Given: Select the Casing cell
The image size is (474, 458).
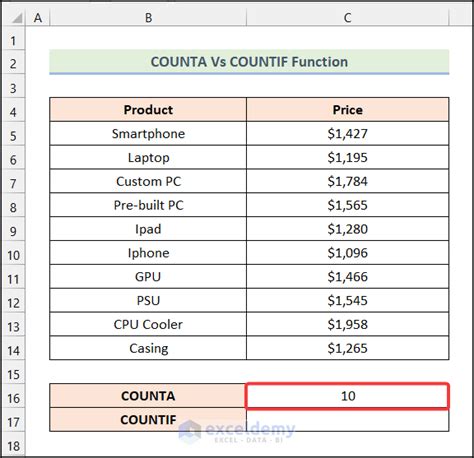Looking at the screenshot, I should (148, 348).
